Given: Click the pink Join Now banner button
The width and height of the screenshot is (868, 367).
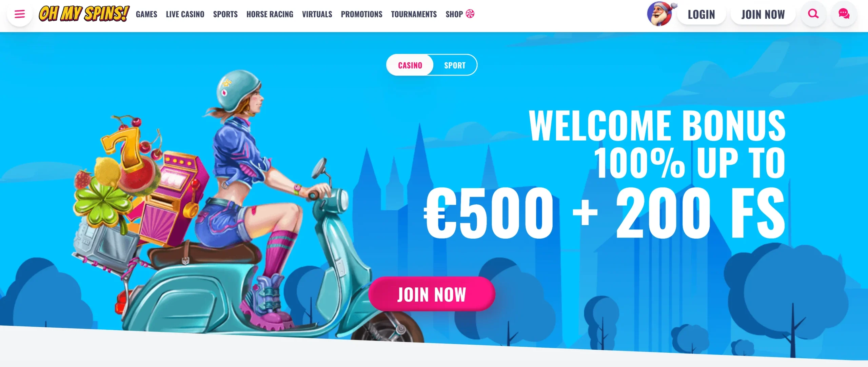Looking at the screenshot, I should click(x=432, y=294).
